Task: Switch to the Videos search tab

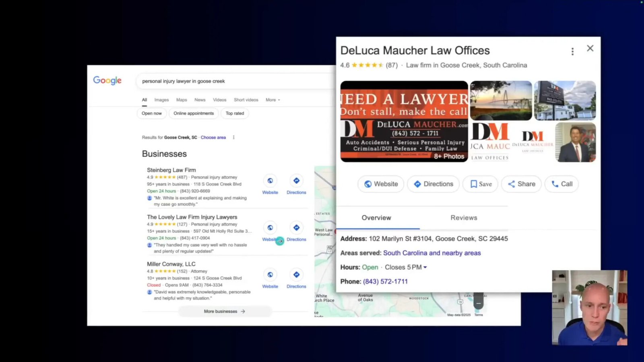Action: tap(219, 100)
